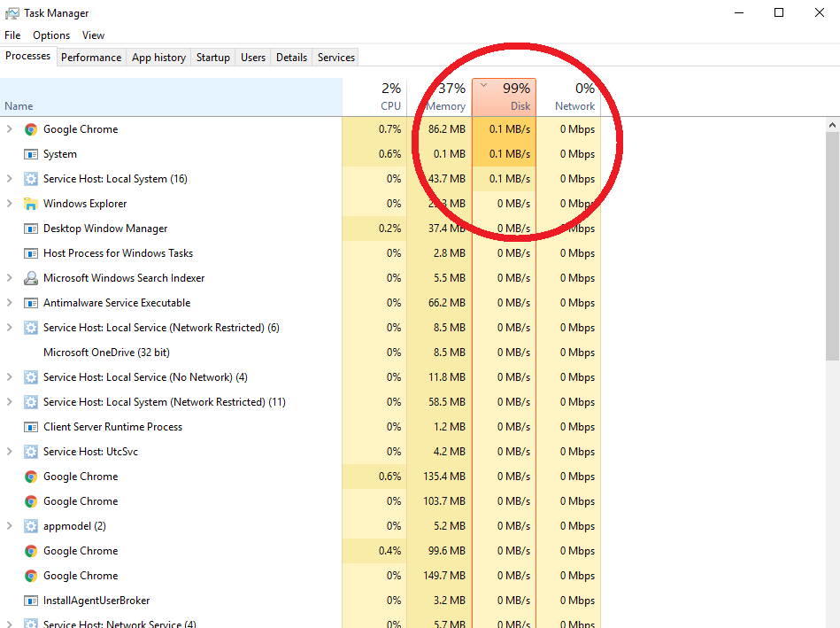The width and height of the screenshot is (840, 628).
Task: Click the 66.2 MB memory value
Action: coord(447,303)
